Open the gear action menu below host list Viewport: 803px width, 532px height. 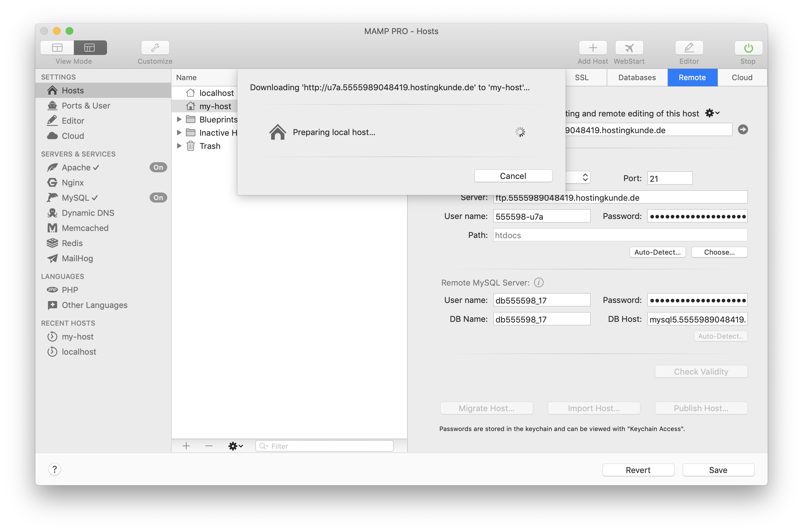coord(235,446)
